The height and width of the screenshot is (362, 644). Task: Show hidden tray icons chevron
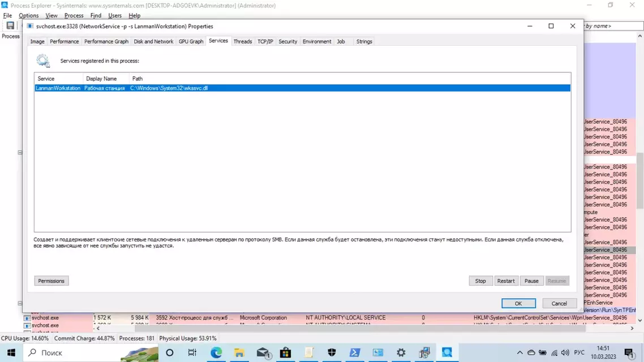[x=520, y=352]
